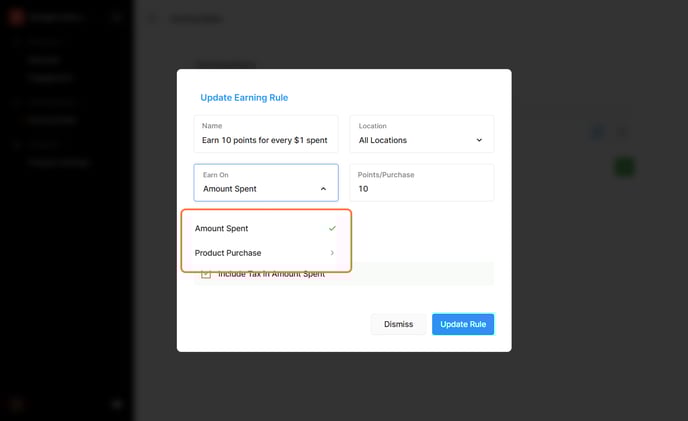Click the blue Update Rule button
The height and width of the screenshot is (421, 688).
click(x=463, y=324)
